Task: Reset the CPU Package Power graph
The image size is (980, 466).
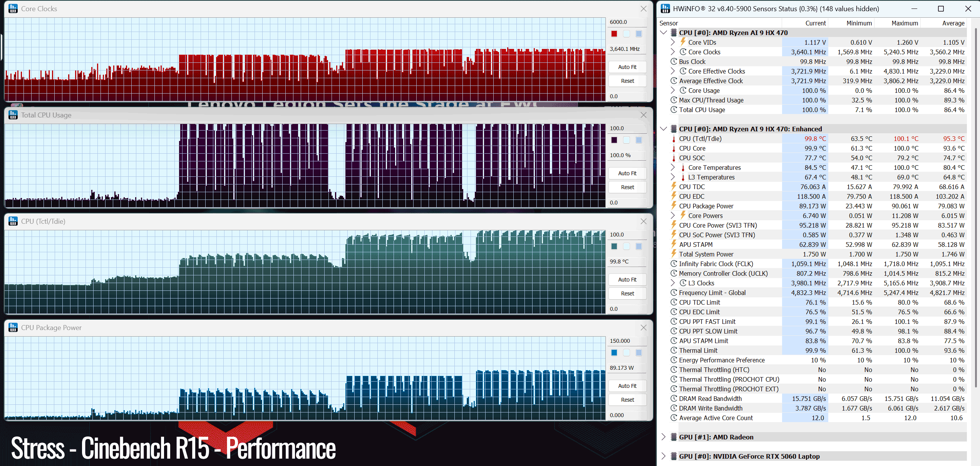Action: point(627,400)
